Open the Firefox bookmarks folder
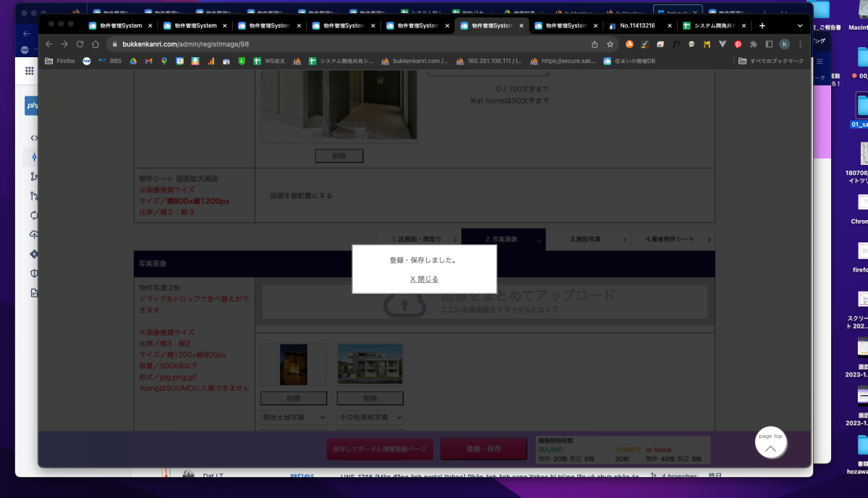Screen dimensions: 868x498 (60, 61)
